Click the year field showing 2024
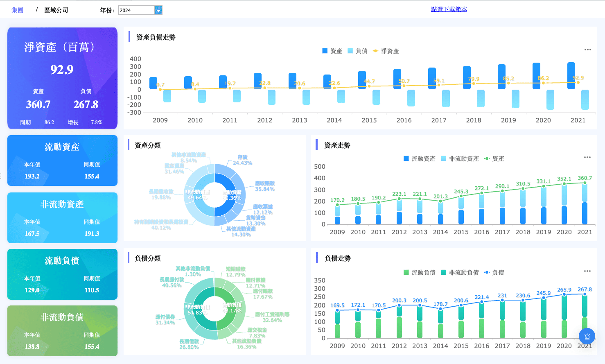 [136, 10]
